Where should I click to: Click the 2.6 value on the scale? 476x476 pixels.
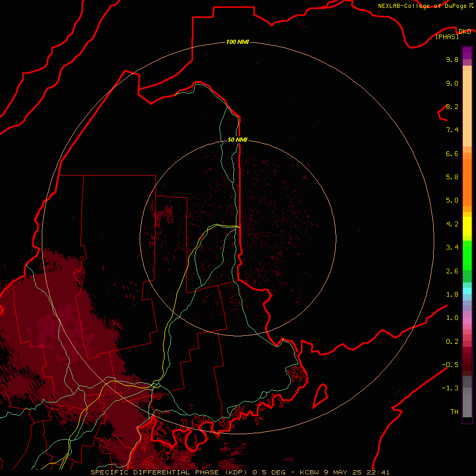click(452, 271)
